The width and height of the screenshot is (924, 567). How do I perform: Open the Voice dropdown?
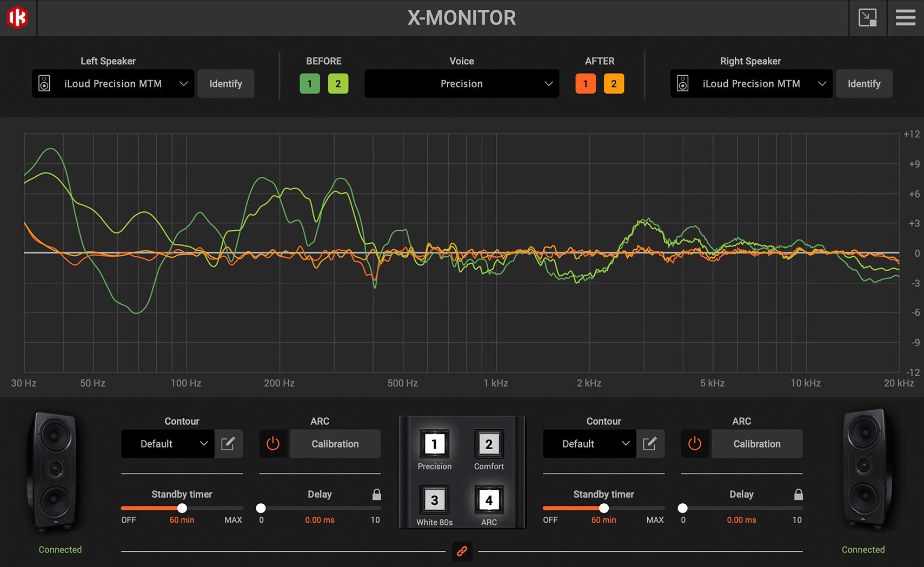point(462,84)
